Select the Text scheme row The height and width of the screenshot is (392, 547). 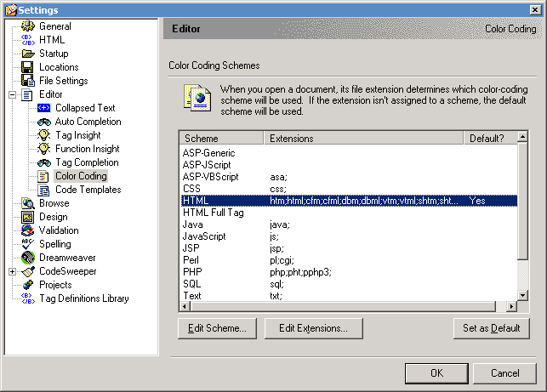point(349,296)
